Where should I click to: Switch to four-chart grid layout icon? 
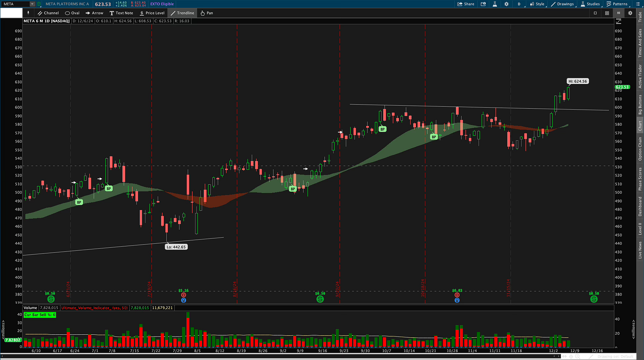pos(607,13)
